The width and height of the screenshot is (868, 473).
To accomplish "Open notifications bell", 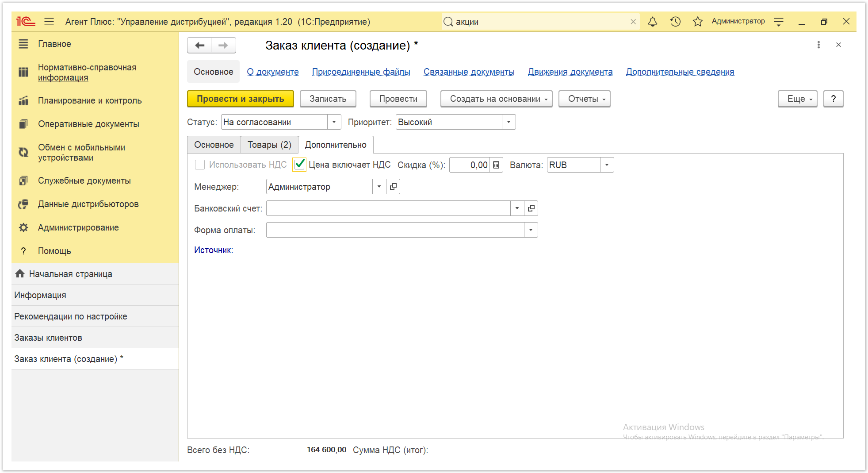I will coord(653,21).
